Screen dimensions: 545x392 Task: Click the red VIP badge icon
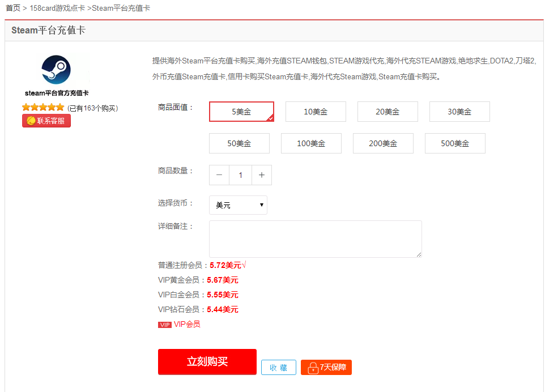pos(165,325)
